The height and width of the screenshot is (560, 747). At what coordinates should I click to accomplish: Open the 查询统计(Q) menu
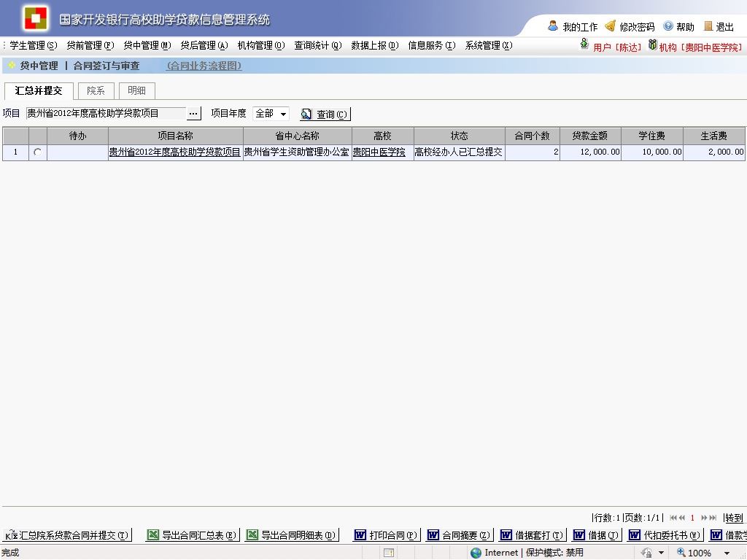pyautogui.click(x=318, y=45)
